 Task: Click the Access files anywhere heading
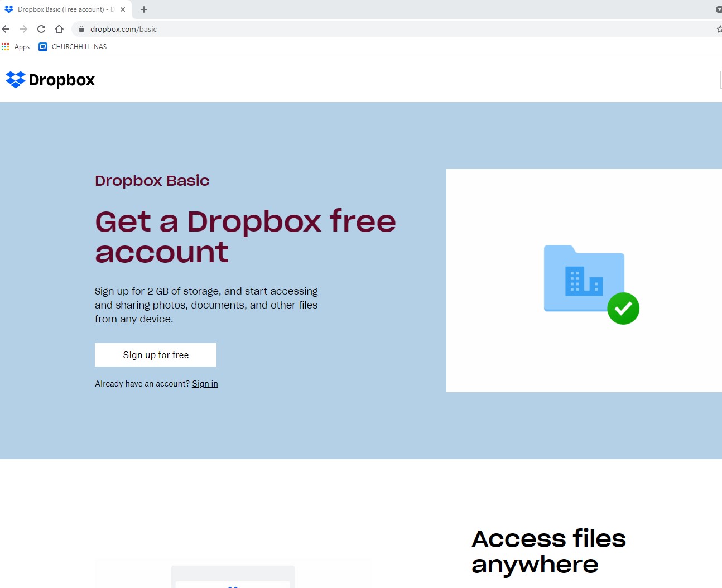point(548,552)
